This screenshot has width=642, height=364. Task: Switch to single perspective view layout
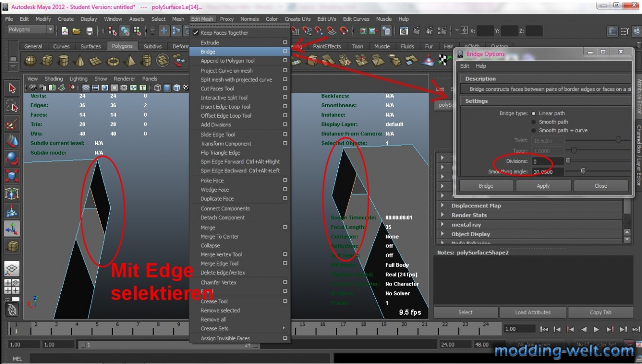12,268
